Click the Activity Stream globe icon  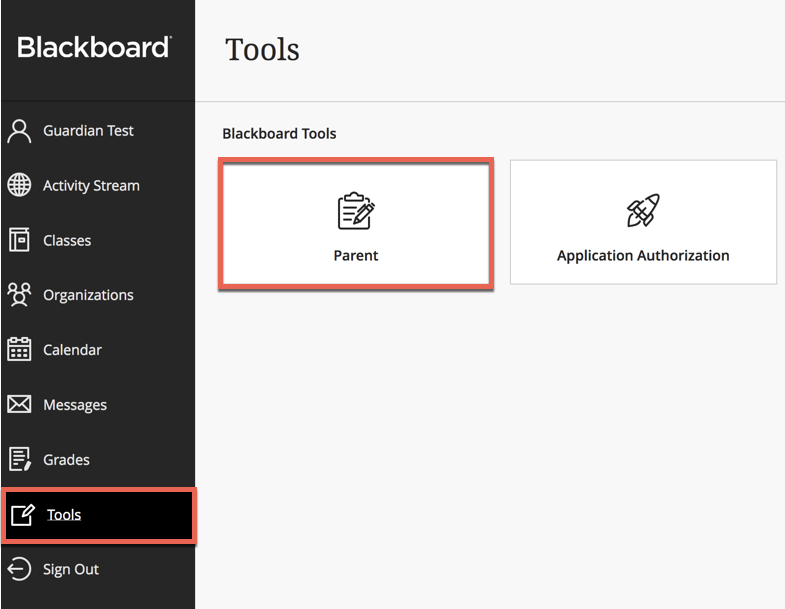click(x=20, y=185)
